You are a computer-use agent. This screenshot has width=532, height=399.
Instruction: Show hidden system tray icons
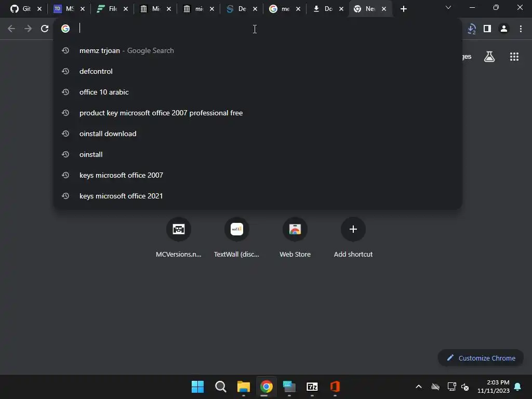tap(419, 387)
